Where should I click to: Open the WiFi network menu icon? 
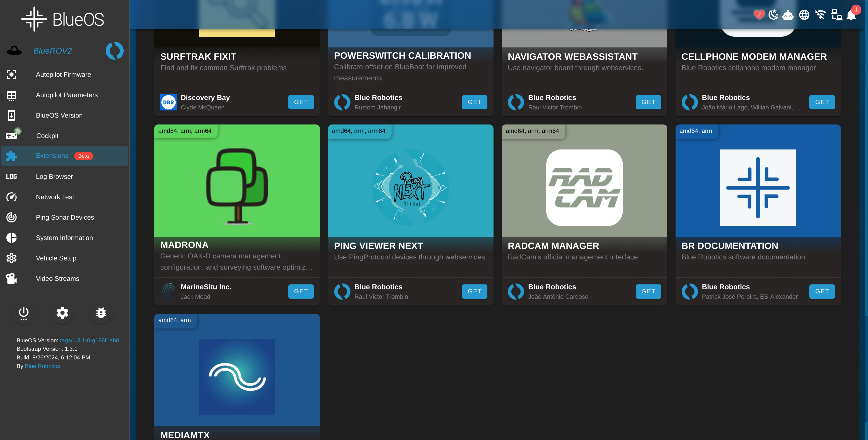pyautogui.click(x=820, y=15)
